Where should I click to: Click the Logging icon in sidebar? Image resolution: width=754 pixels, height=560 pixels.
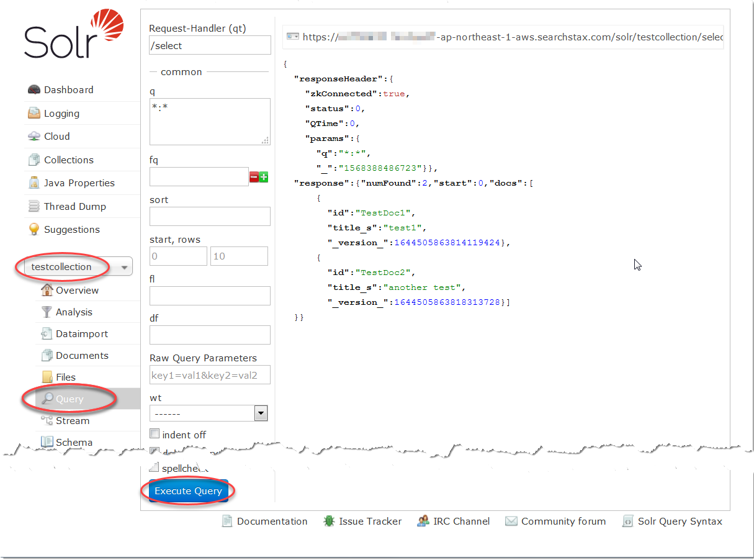(34, 113)
